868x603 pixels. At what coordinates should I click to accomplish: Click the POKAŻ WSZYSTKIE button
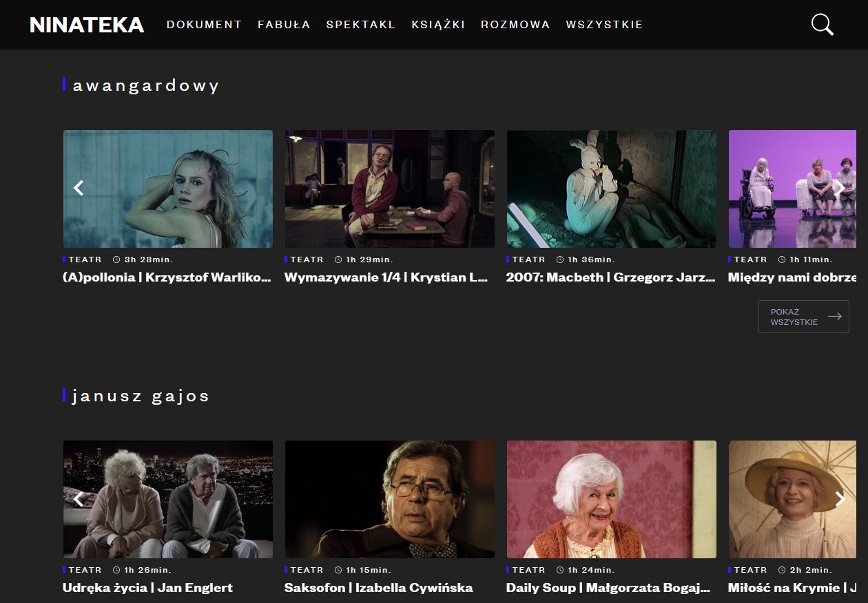coord(804,317)
